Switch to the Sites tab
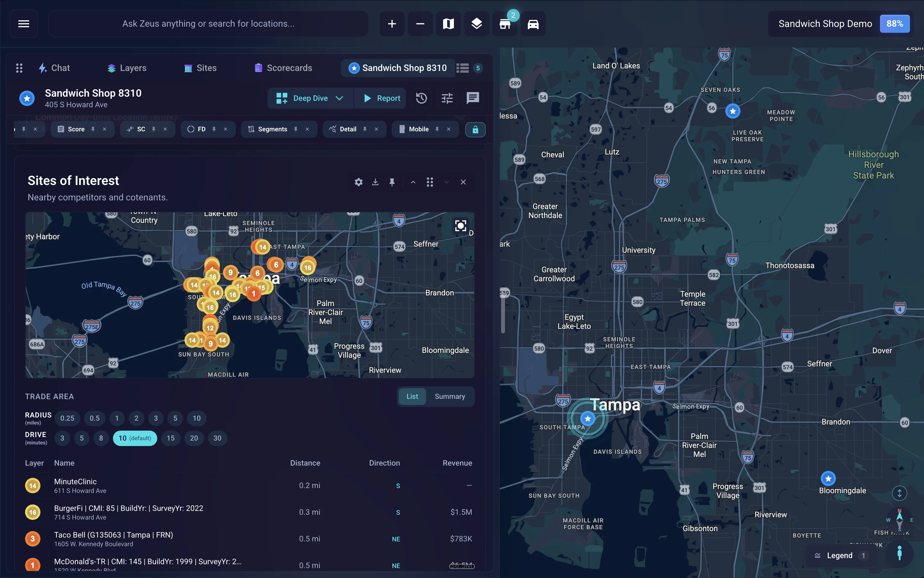The image size is (924, 578). tap(200, 68)
